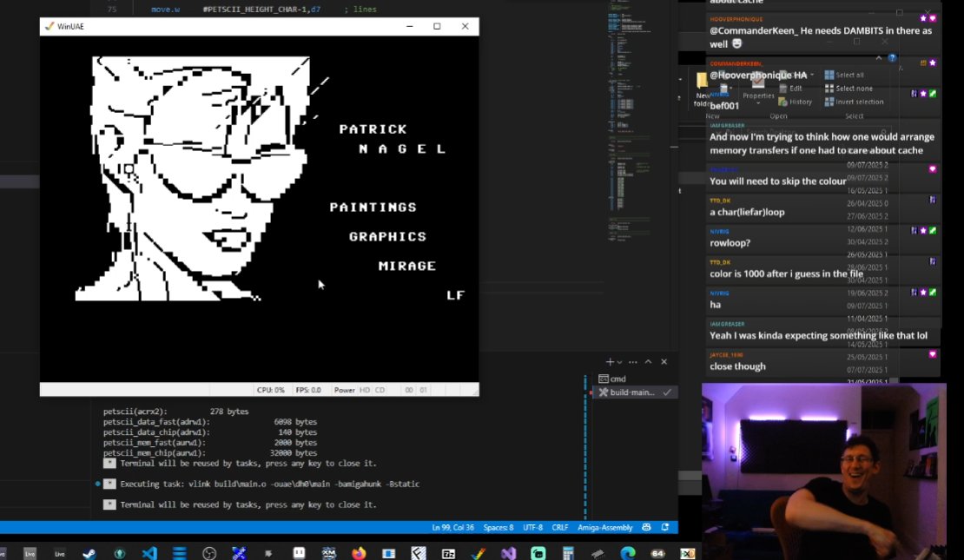
Task: Click code line 'move.w #PETSCII_HEIGHT_CHAR-1,d7'
Action: (x=264, y=10)
